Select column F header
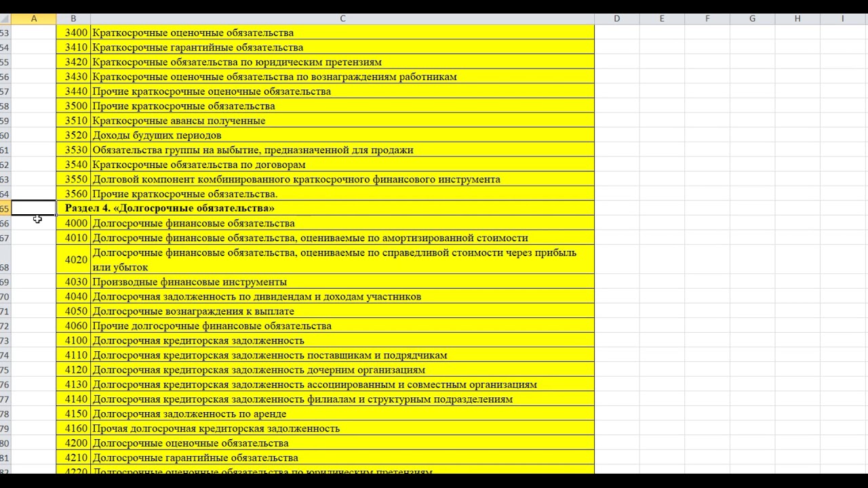Viewport: 868px width, 488px height. [x=707, y=18]
